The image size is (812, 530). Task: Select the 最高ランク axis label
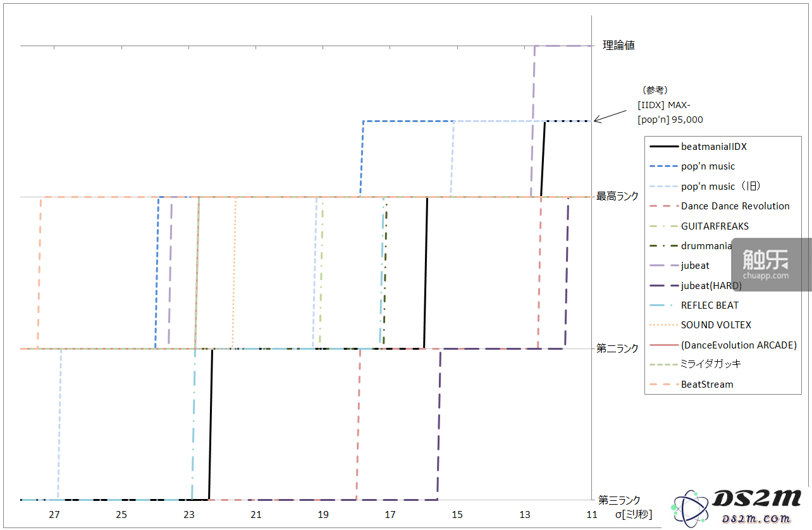[x=618, y=197]
